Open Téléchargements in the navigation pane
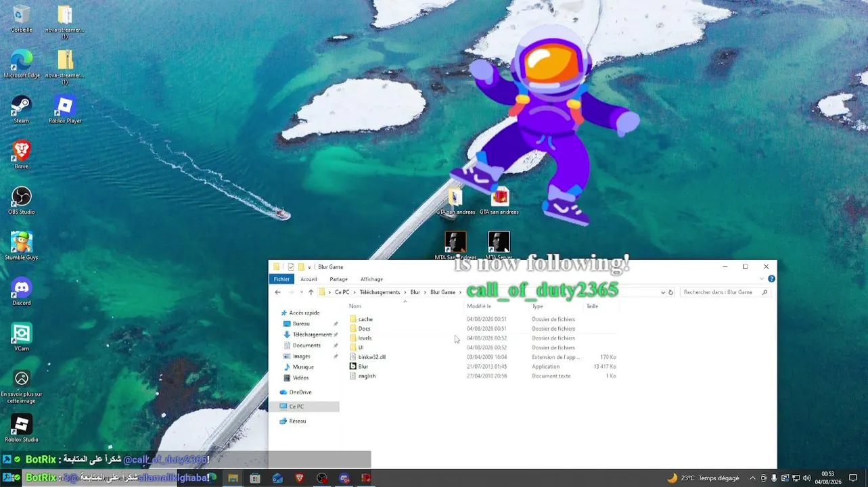Viewport: 868px width, 487px height. pyautogui.click(x=312, y=334)
